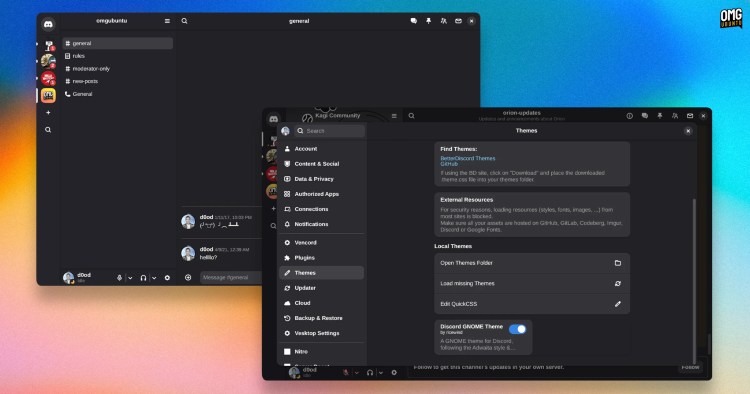Join the General voice channel
750x394 pixels.
coord(118,94)
